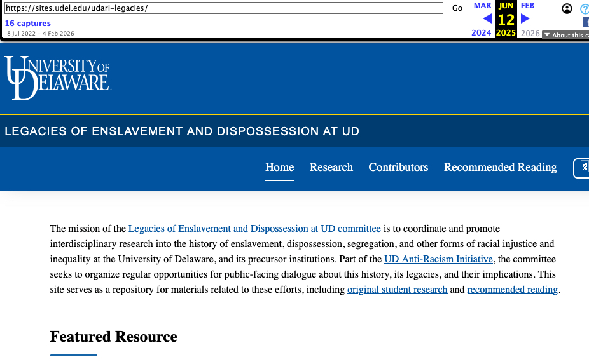589x364 pixels.
Task: Follow the UD Anti-Racism Initiative link
Action: coord(438,259)
